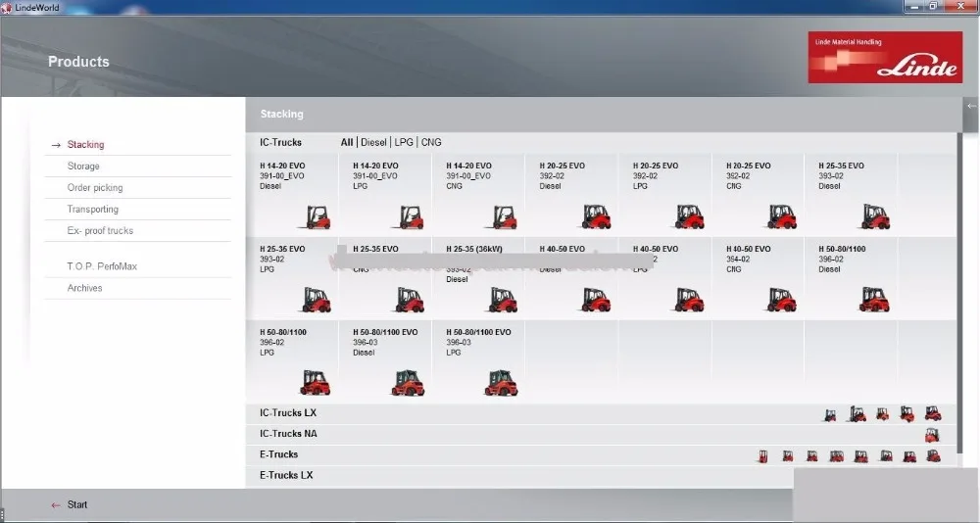Restore the LindeWorld window size

point(933,6)
